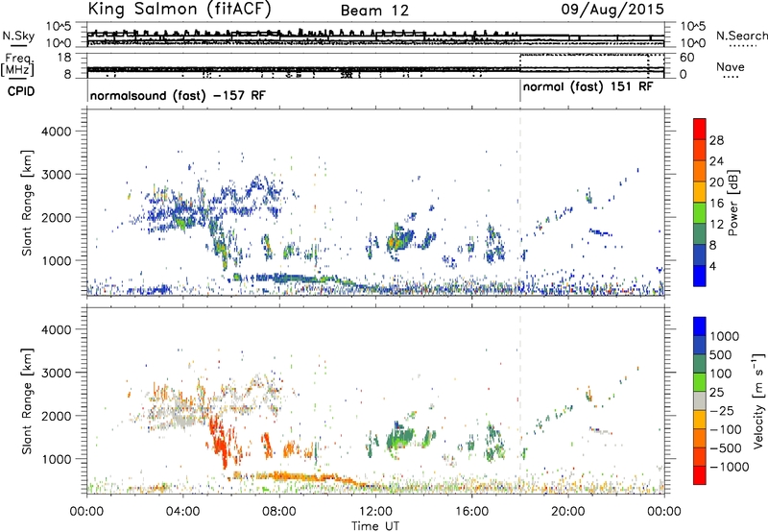
Task: Click Slant Range label of velocity panel
Action: [x=27, y=401]
